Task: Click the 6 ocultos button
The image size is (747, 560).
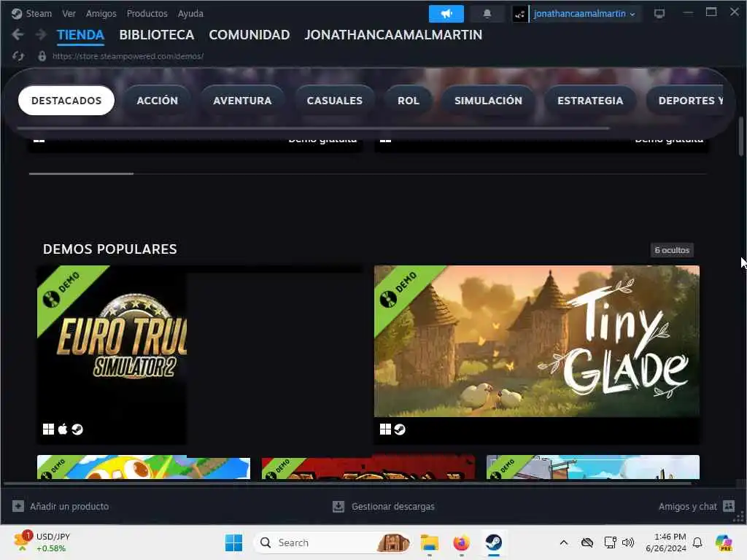Action: click(x=672, y=250)
